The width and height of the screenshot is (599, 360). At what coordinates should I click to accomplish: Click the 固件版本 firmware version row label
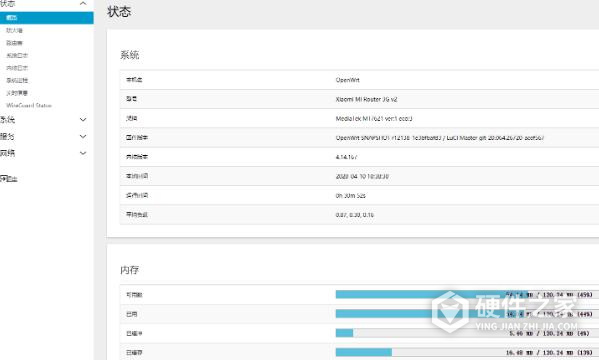click(137, 138)
